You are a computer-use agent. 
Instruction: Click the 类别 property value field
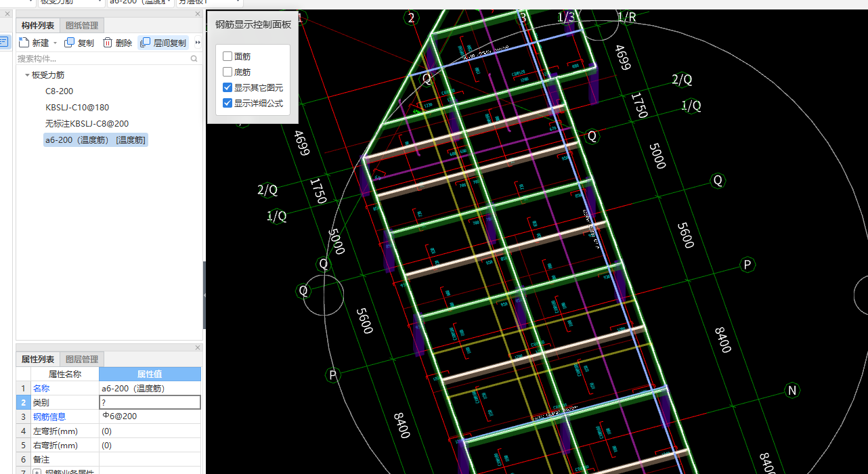150,402
